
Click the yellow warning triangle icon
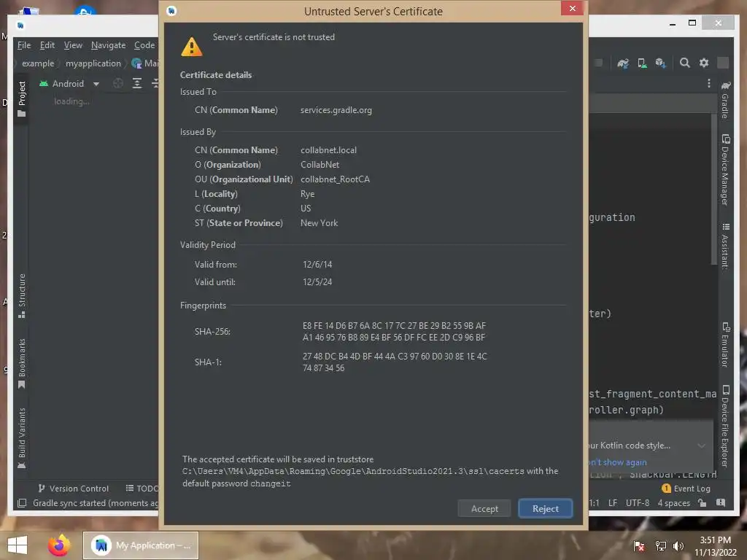pyautogui.click(x=192, y=47)
